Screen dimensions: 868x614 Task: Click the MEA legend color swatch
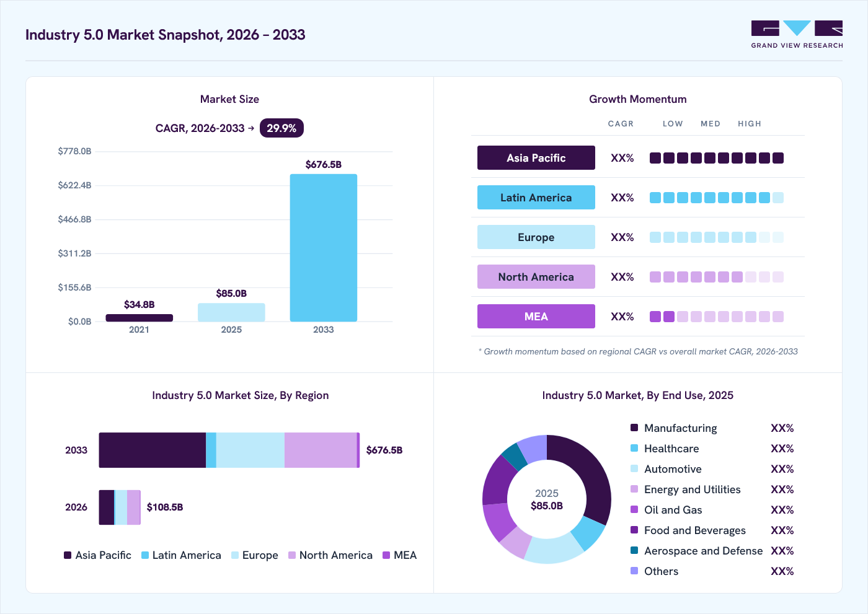pyautogui.click(x=386, y=555)
